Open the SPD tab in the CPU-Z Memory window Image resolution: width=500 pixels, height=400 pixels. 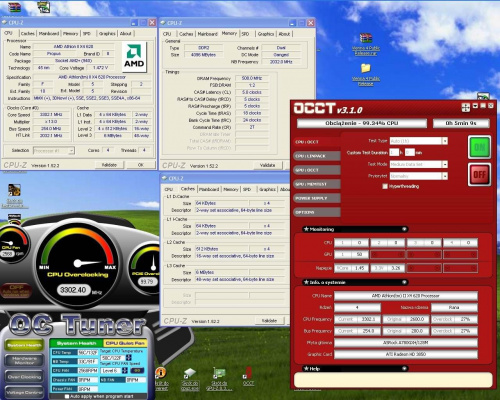coord(246,34)
